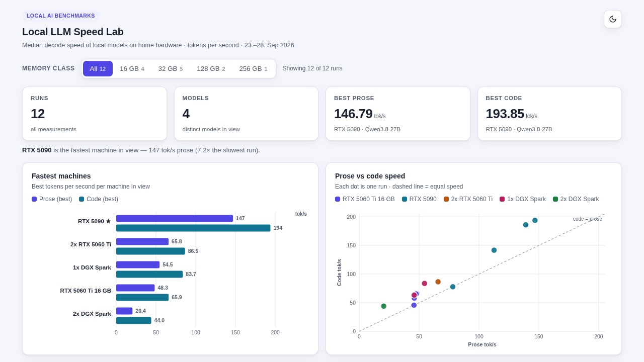The image size is (644, 362).
Task: Click the orange 2x RTX 5060 Ti scatter dot
Action: [x=438, y=282]
